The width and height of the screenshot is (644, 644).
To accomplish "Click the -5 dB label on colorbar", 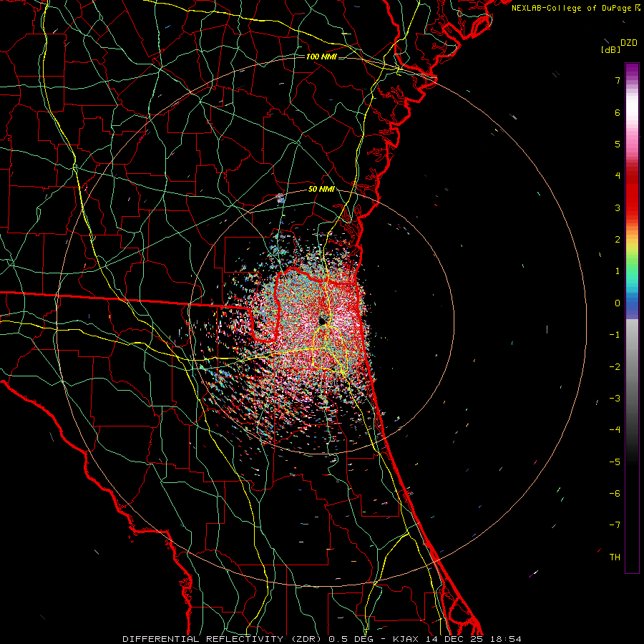I will (x=615, y=462).
